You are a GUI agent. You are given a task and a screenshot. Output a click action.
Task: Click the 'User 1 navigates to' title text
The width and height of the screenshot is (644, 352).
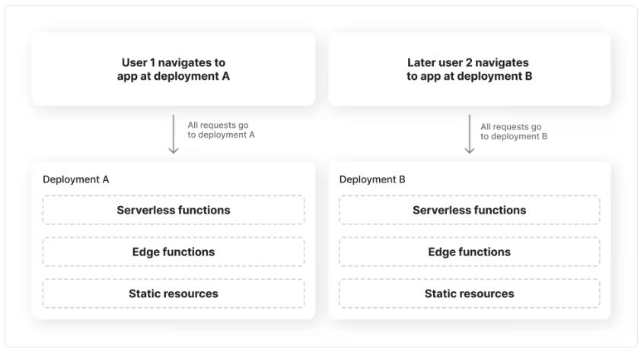pyautogui.click(x=174, y=62)
